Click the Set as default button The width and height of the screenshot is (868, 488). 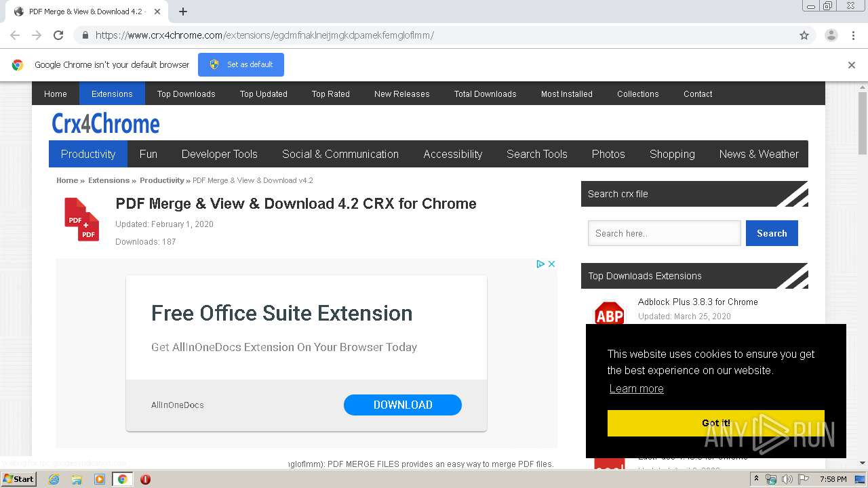(241, 65)
